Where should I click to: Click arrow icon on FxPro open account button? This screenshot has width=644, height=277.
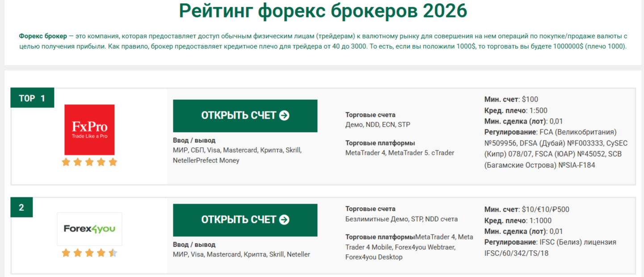284,115
